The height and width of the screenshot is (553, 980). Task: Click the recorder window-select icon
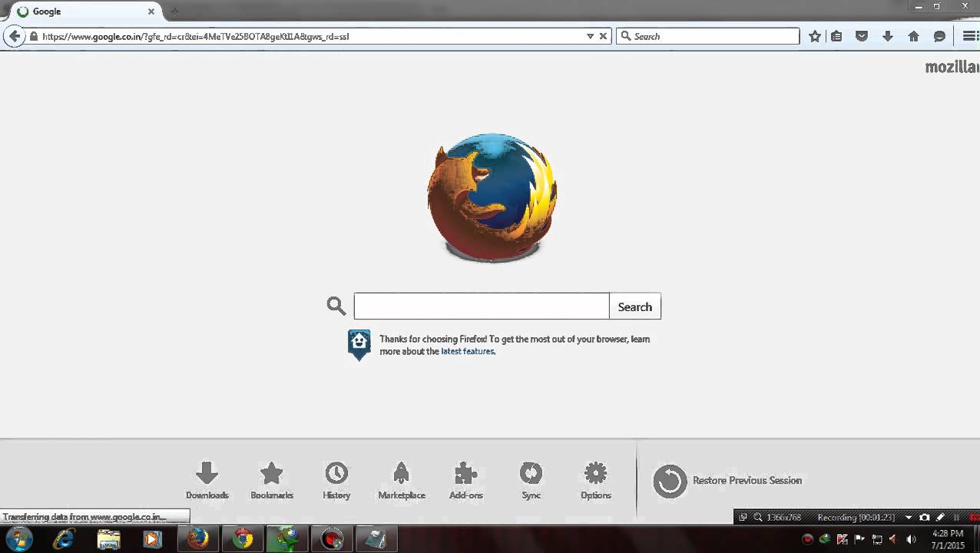(743, 518)
